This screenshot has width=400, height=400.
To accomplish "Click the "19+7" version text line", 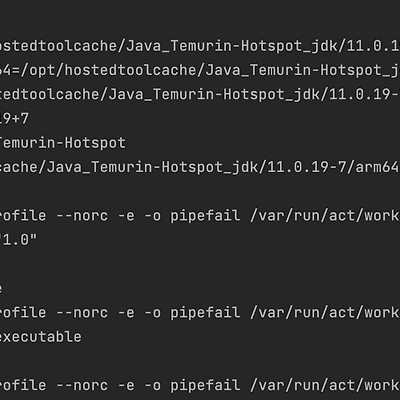I will (x=14, y=119).
